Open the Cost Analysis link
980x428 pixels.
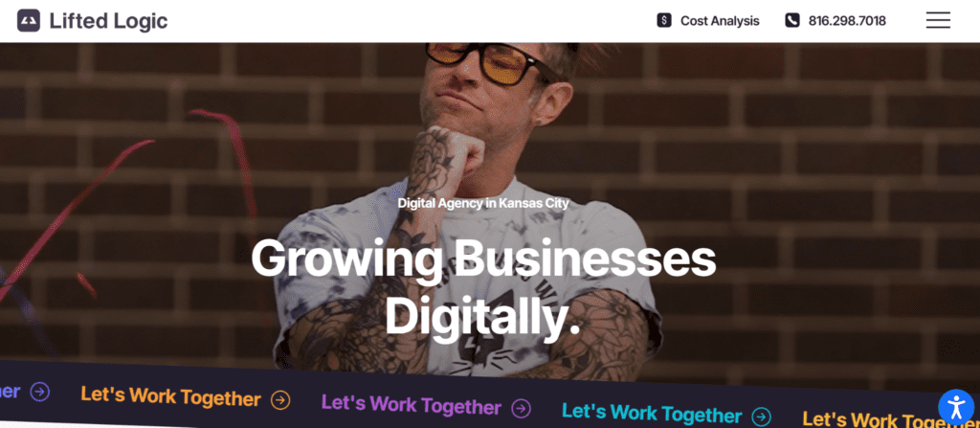(720, 21)
